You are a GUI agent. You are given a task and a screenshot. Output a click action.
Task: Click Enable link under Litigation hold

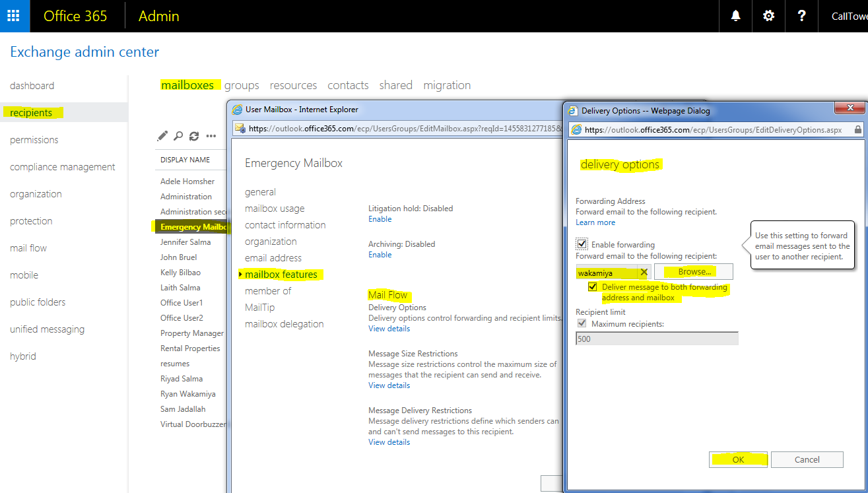380,219
